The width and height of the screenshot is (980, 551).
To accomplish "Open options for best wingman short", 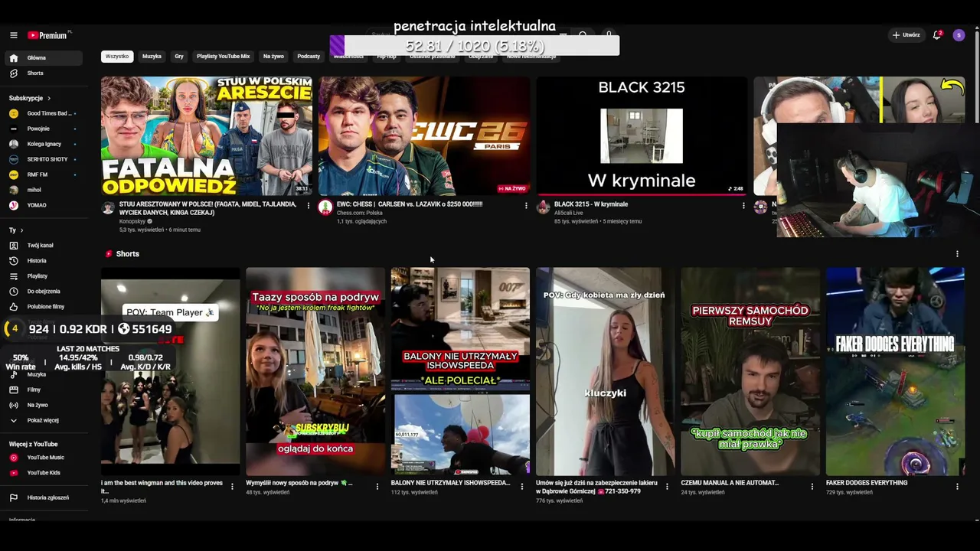I will 232,487.
